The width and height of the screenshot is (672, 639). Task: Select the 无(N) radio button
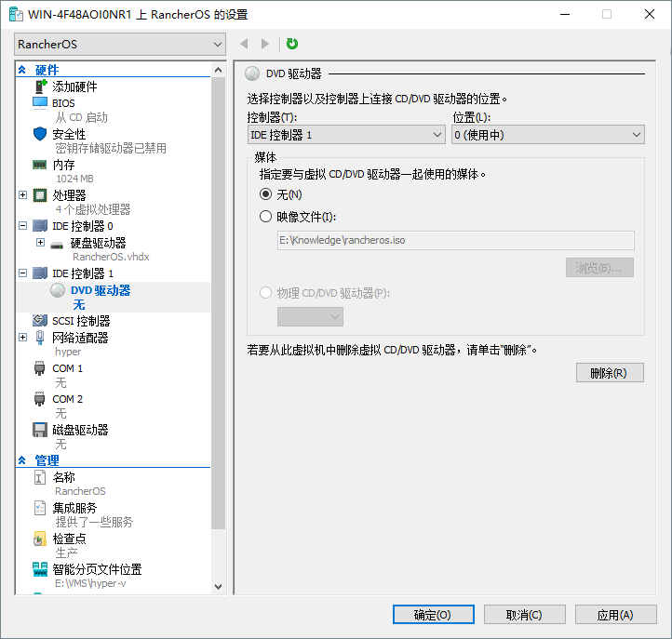[x=265, y=194]
